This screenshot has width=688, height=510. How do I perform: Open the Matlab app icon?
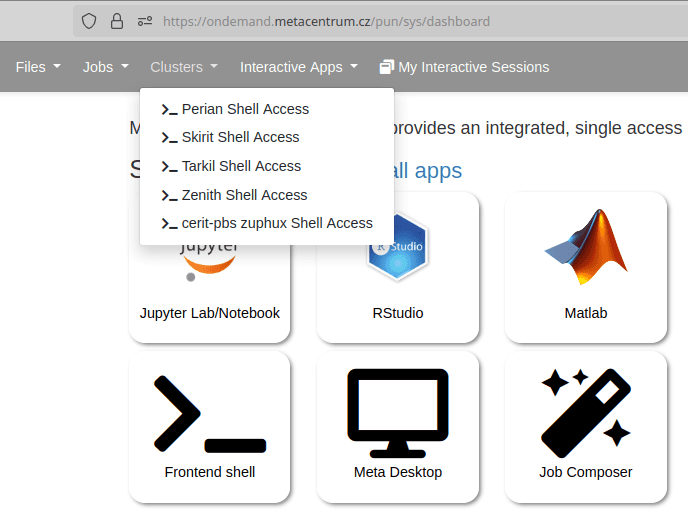click(x=586, y=250)
